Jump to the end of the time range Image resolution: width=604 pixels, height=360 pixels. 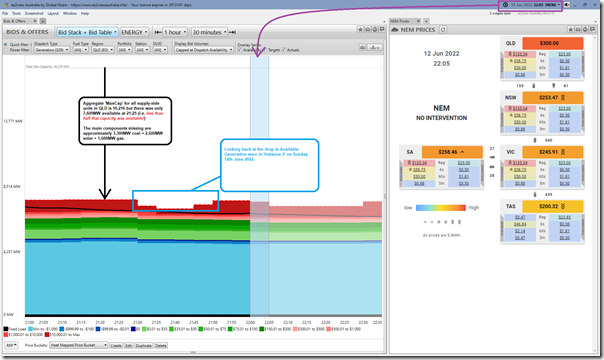[x=232, y=32]
